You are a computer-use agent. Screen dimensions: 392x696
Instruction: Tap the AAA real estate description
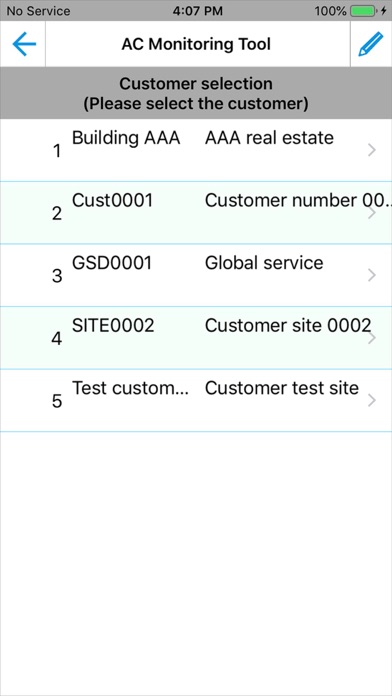click(x=269, y=138)
